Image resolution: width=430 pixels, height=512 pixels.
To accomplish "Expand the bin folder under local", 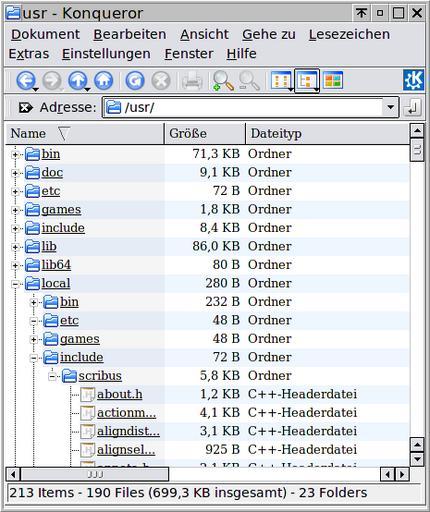I will (x=33, y=303).
